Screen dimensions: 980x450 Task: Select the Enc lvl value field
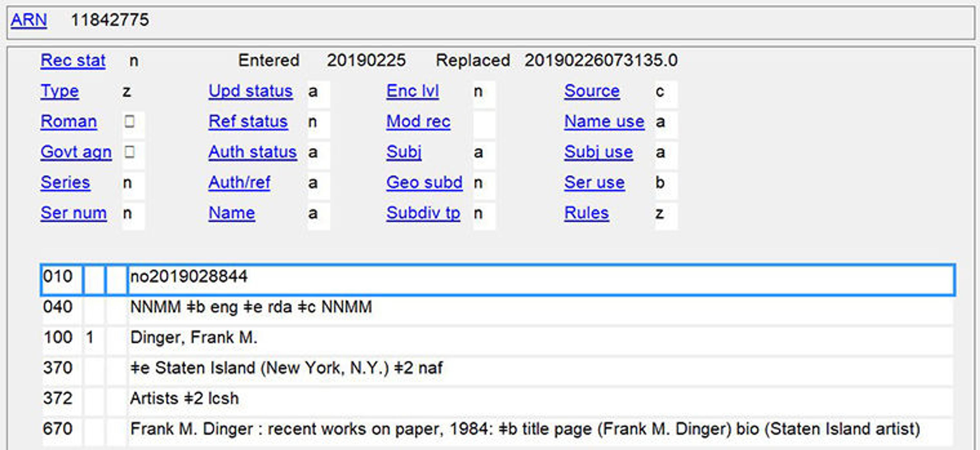click(x=484, y=92)
